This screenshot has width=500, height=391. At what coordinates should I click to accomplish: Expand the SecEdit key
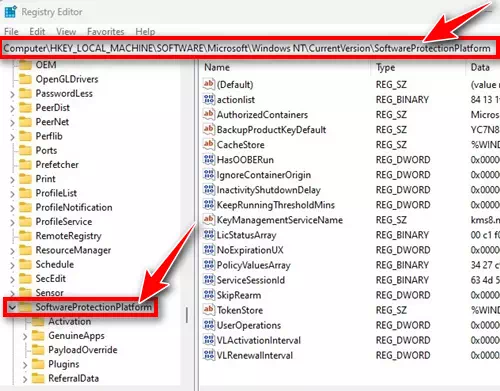click(x=12, y=279)
